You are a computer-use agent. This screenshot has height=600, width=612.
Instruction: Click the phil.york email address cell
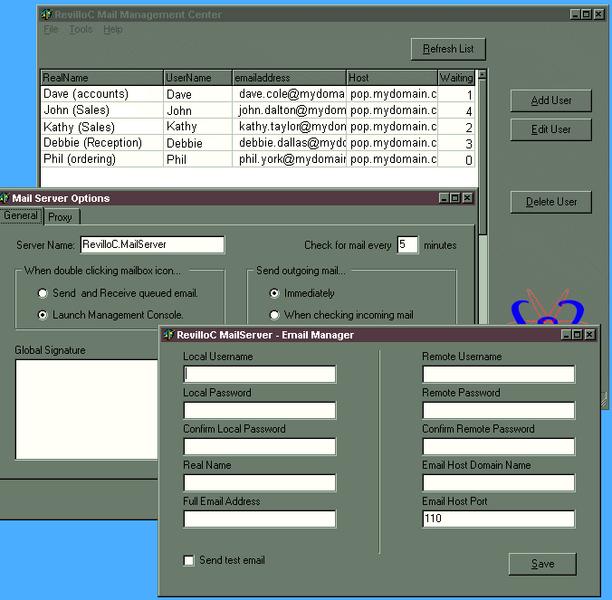coord(289,159)
